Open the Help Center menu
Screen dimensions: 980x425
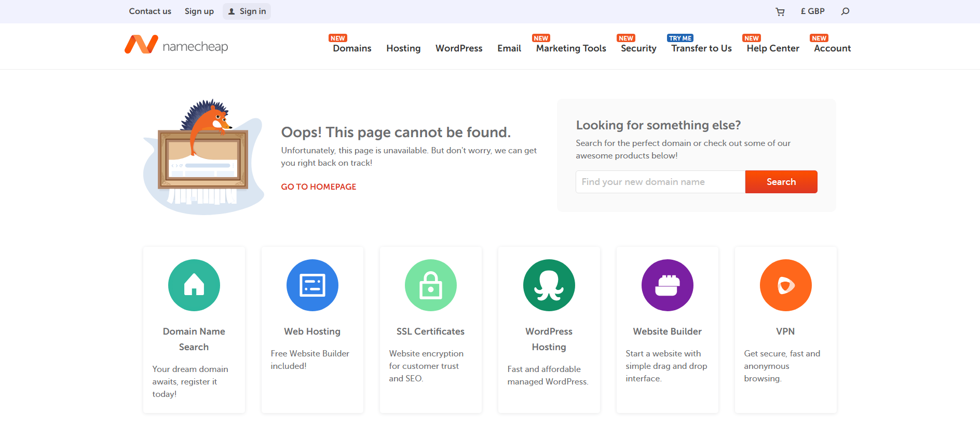[773, 48]
